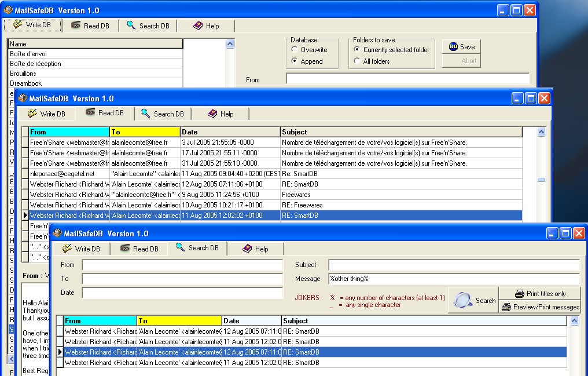Switch to Write DB tab in middle window

coord(46,114)
